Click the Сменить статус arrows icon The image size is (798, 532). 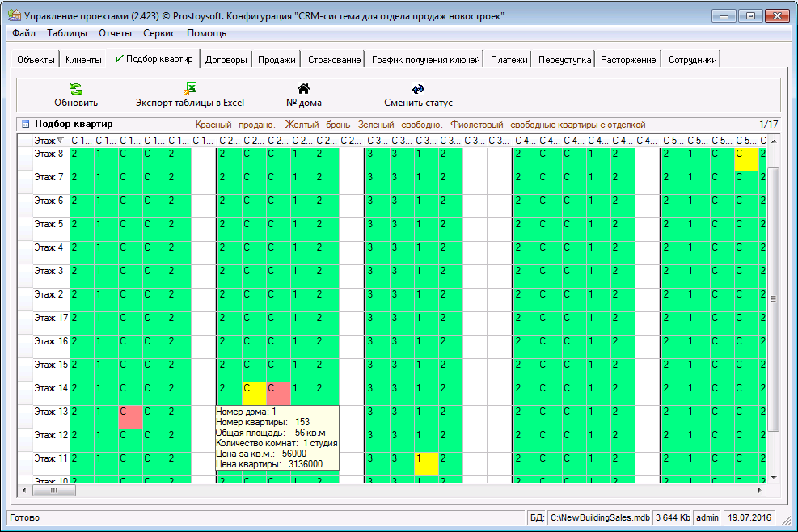click(x=418, y=89)
